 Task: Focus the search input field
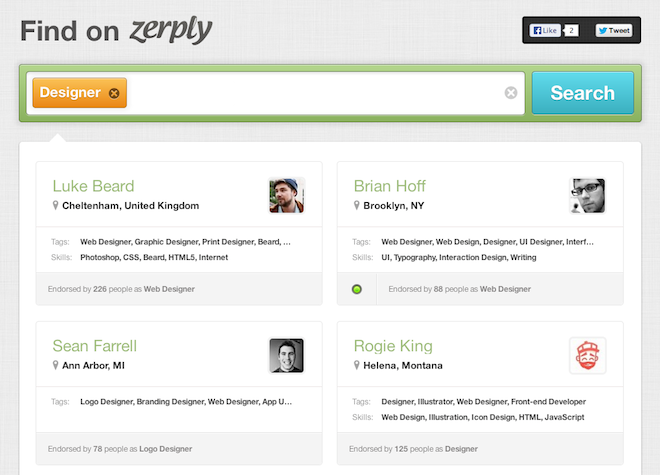point(316,93)
